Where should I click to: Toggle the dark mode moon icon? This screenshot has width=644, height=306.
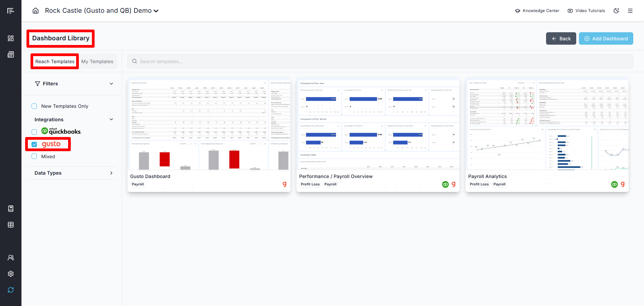[x=616, y=11]
